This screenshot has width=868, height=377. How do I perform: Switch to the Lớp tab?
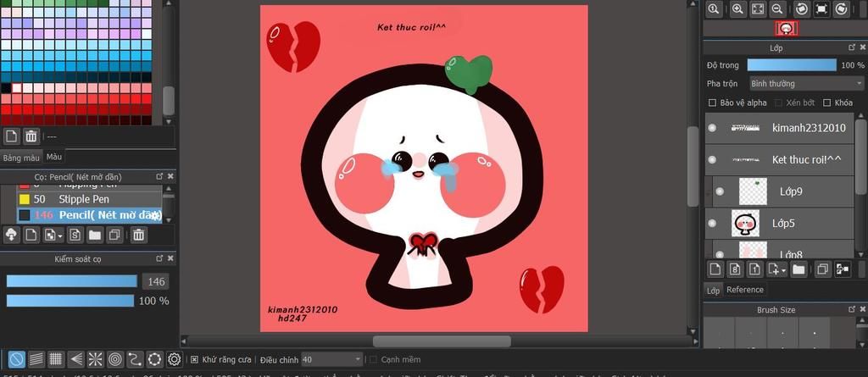[713, 290]
